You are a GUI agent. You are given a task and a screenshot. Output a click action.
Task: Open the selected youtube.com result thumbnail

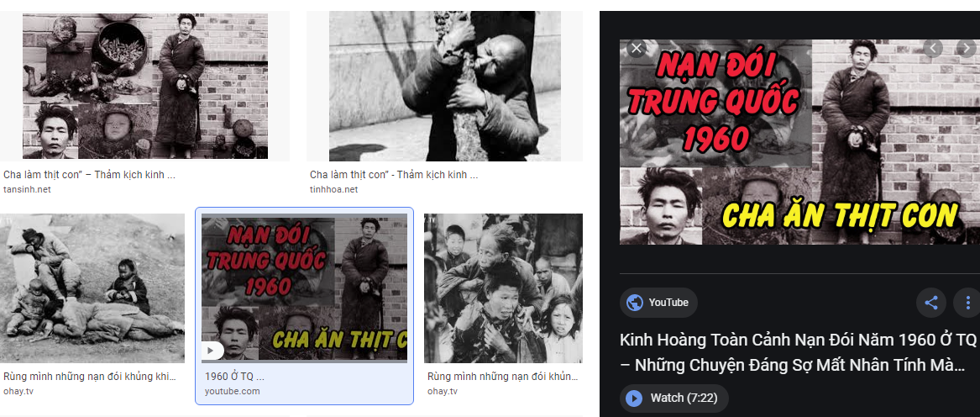click(304, 288)
